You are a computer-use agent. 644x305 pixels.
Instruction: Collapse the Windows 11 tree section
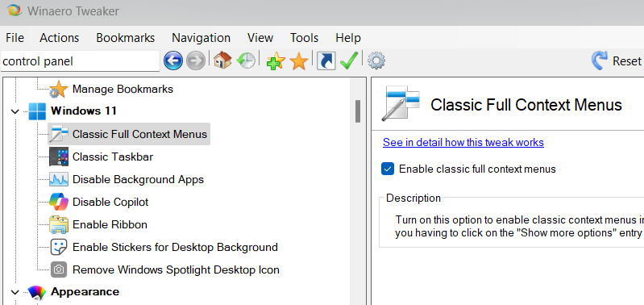click(x=15, y=111)
